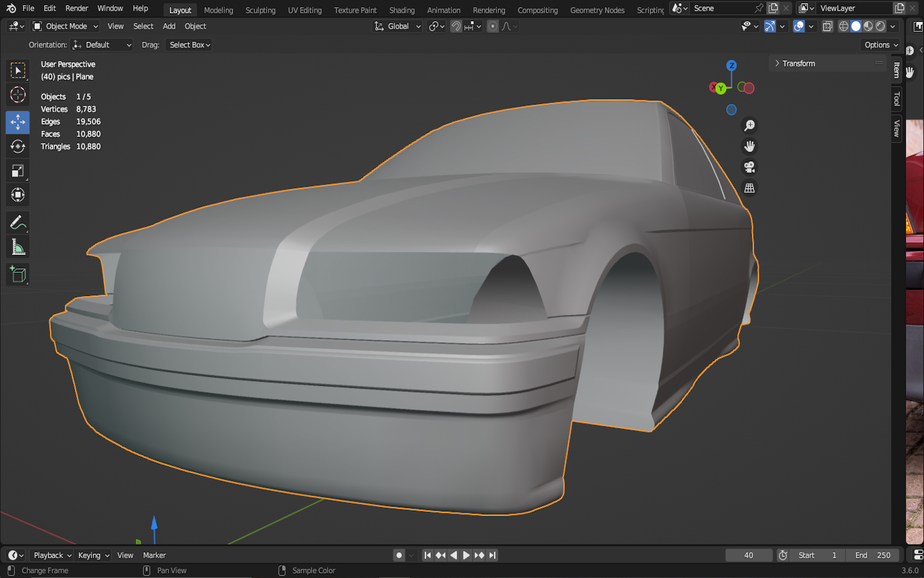Expand the Transform panel
The height and width of the screenshot is (578, 924).
(798, 64)
